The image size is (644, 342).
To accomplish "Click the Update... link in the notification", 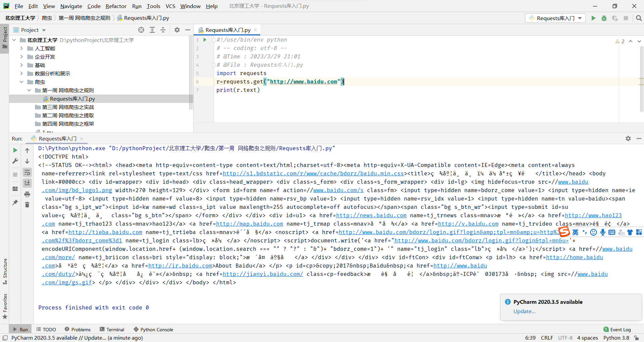I will pos(525,311).
